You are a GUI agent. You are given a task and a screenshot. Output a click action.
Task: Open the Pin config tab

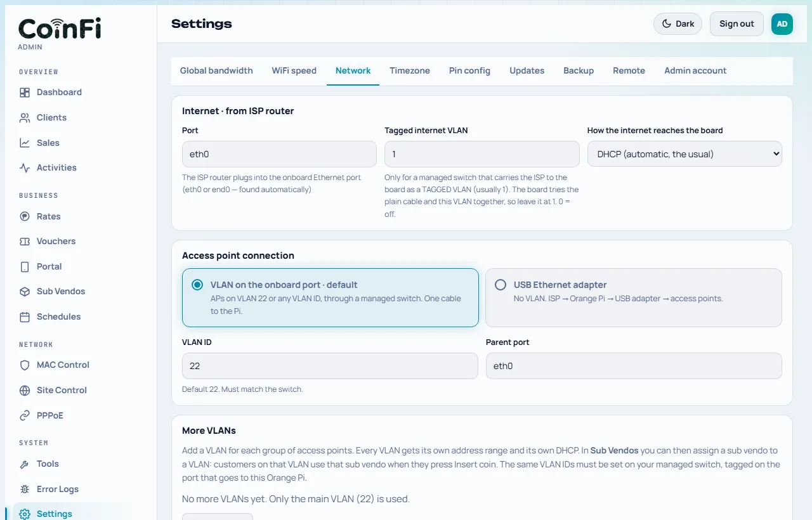point(469,70)
